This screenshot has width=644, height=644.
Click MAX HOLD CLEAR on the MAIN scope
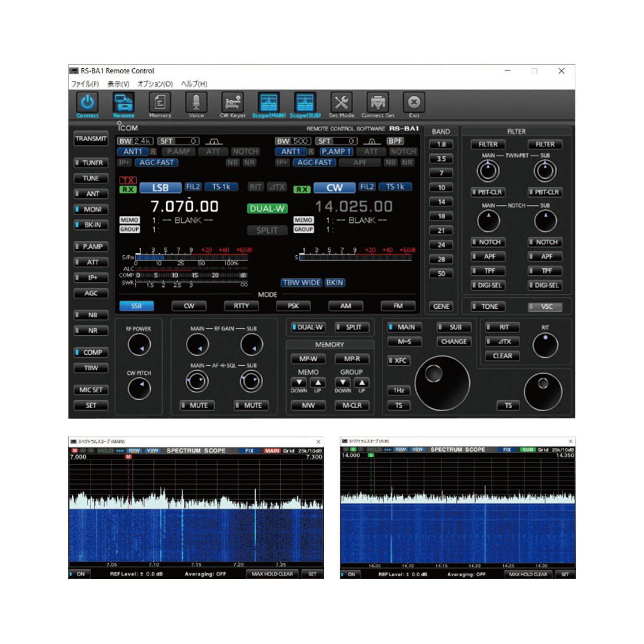pyautogui.click(x=273, y=574)
